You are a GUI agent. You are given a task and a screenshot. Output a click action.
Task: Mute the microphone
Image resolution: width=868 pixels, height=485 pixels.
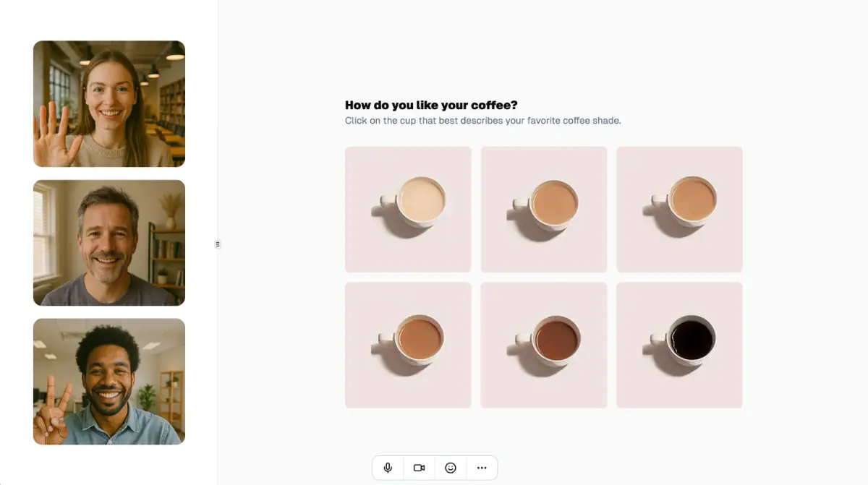[388, 468]
